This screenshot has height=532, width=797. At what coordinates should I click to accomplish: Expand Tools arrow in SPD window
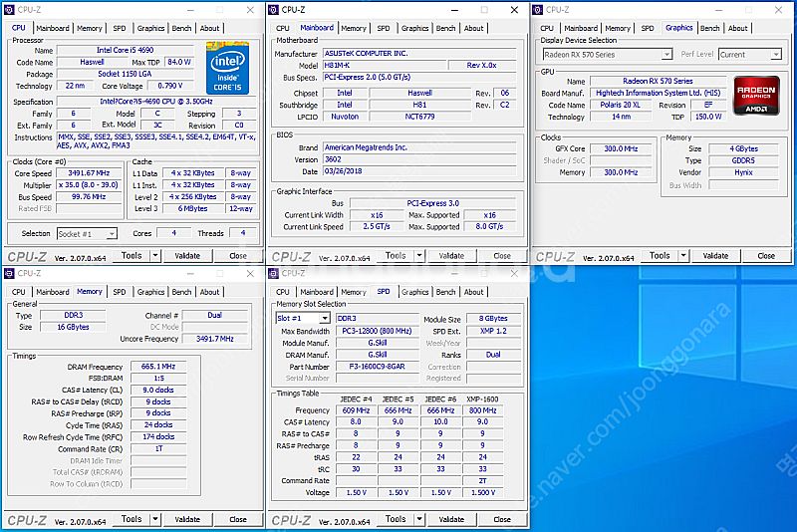tap(419, 519)
